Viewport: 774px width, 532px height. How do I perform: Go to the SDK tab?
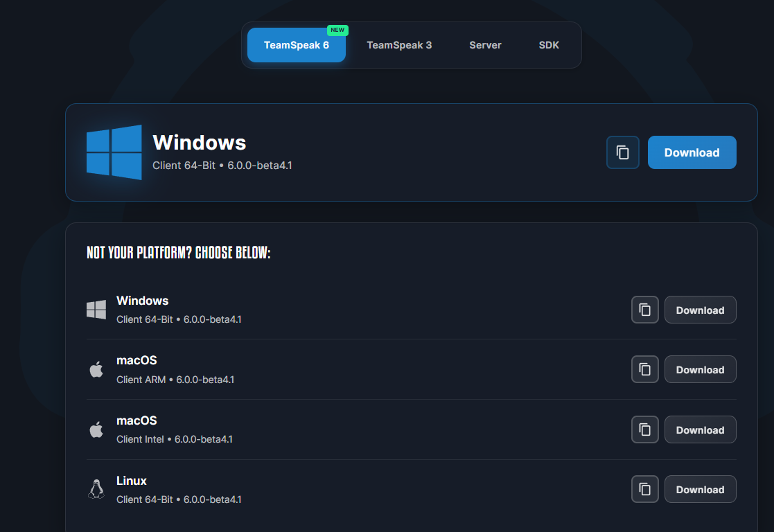click(549, 45)
